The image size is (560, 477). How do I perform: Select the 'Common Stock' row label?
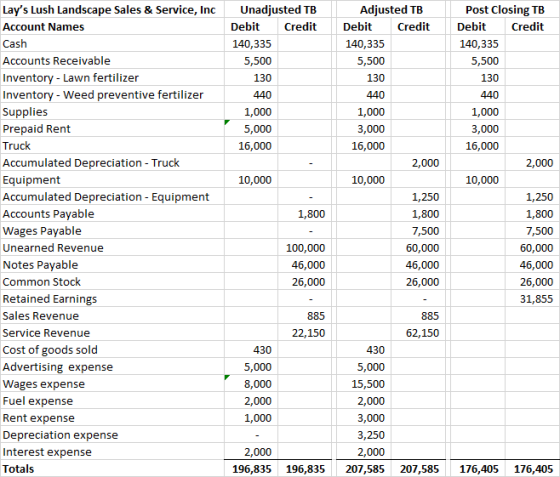coord(112,282)
